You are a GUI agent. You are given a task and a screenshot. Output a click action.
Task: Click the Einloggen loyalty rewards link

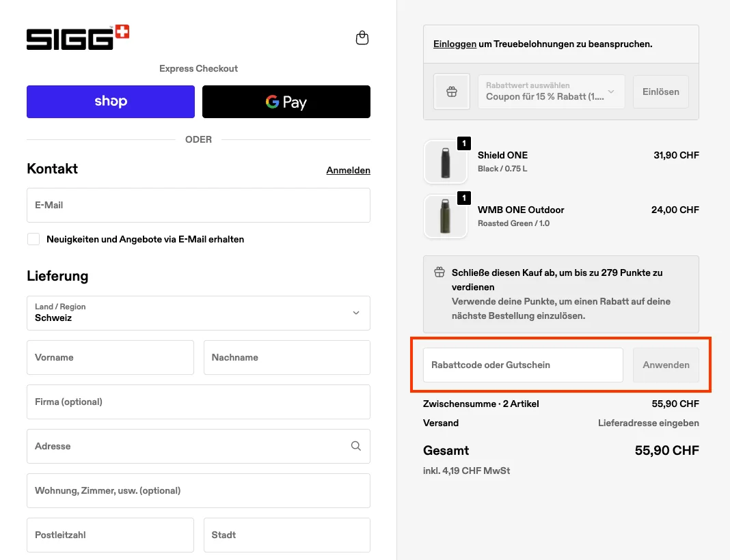pos(455,44)
